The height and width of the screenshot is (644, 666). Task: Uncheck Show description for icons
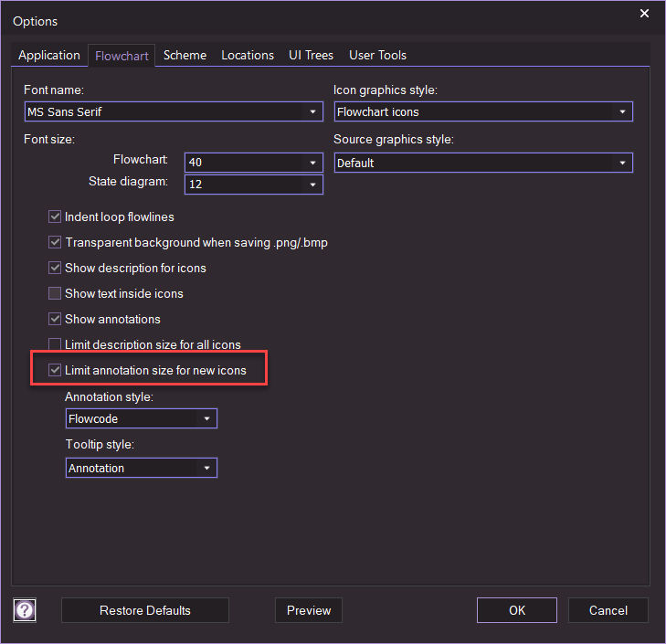point(55,269)
